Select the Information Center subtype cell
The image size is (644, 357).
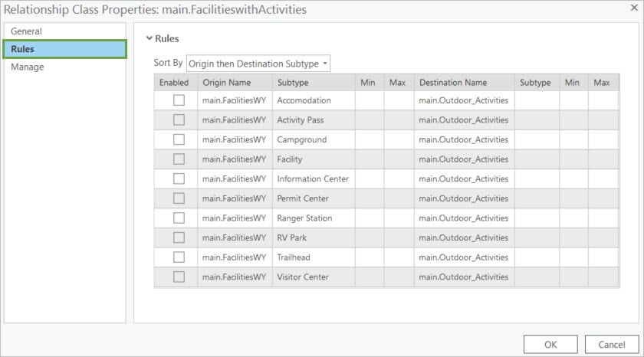(x=314, y=178)
